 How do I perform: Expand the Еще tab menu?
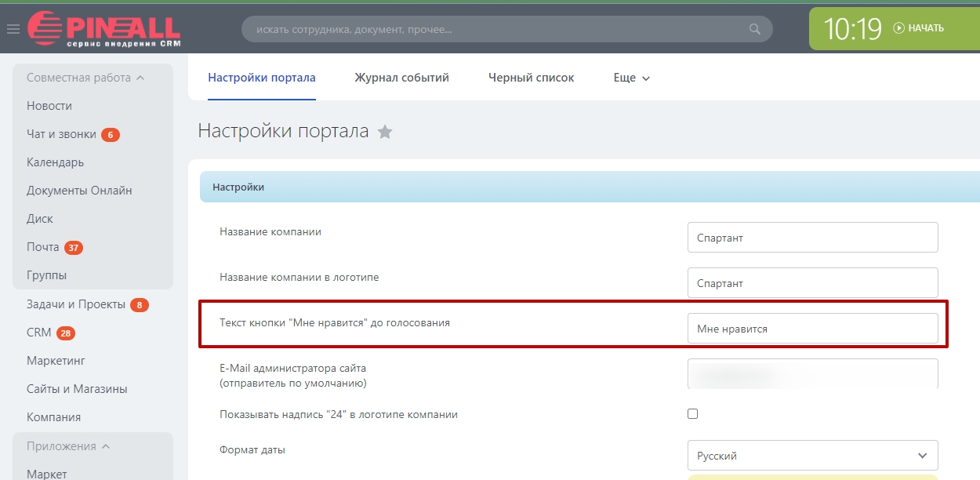click(x=632, y=78)
